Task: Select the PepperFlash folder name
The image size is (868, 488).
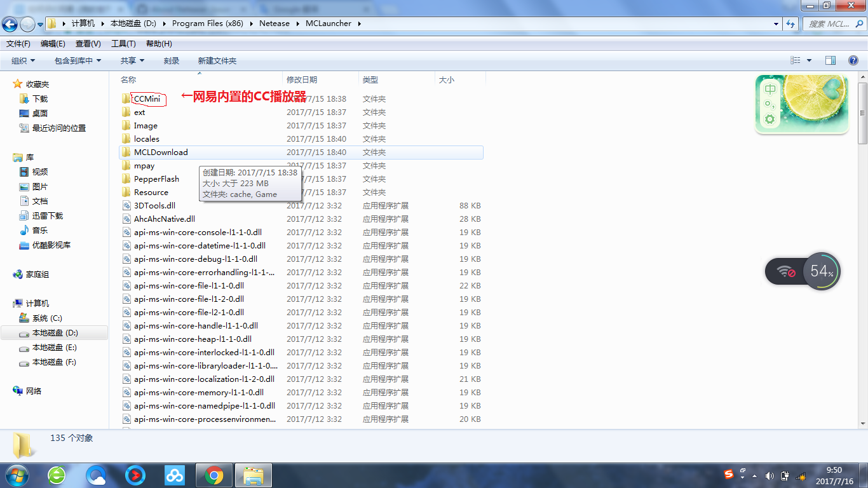Action: (156, 179)
